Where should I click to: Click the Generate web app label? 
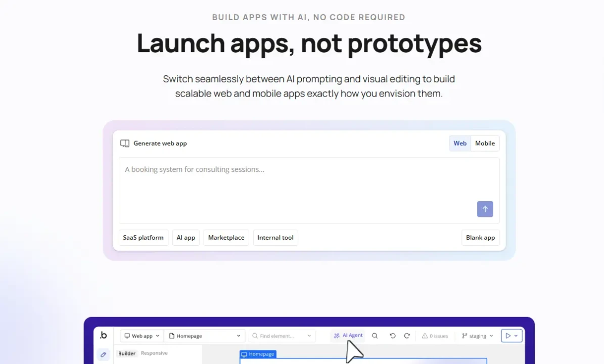point(160,143)
